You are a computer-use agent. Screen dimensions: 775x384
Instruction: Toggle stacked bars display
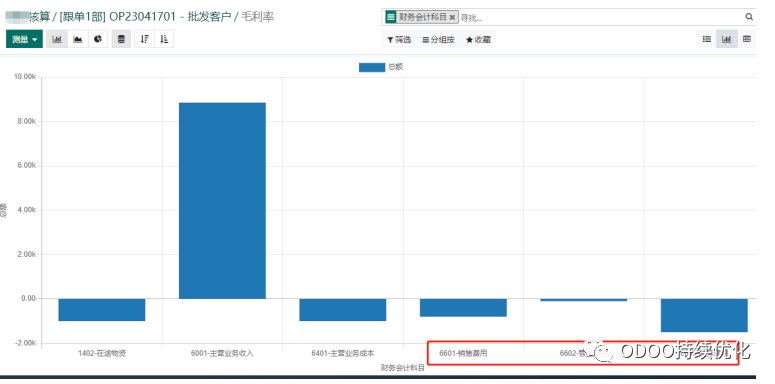(x=121, y=40)
